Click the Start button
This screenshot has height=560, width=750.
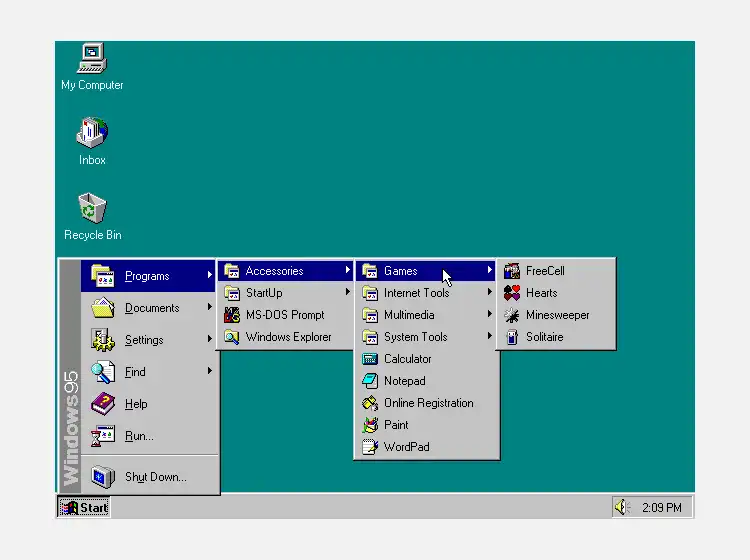84,507
